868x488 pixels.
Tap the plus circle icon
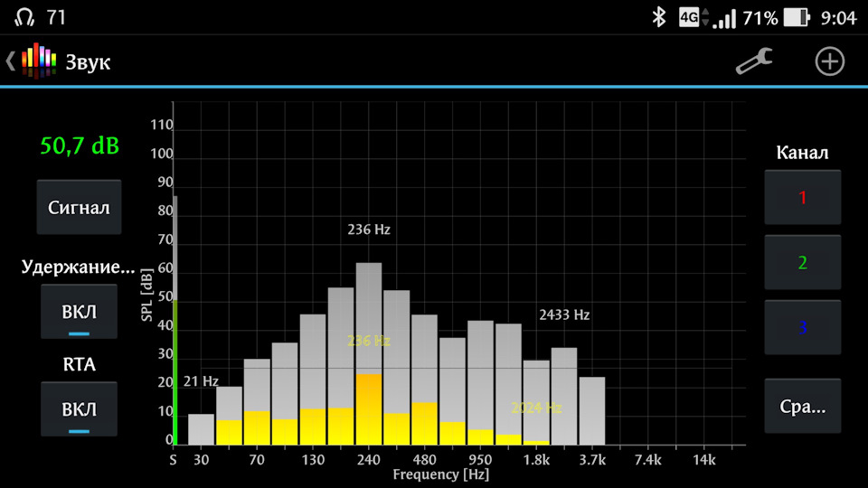pyautogui.click(x=829, y=61)
